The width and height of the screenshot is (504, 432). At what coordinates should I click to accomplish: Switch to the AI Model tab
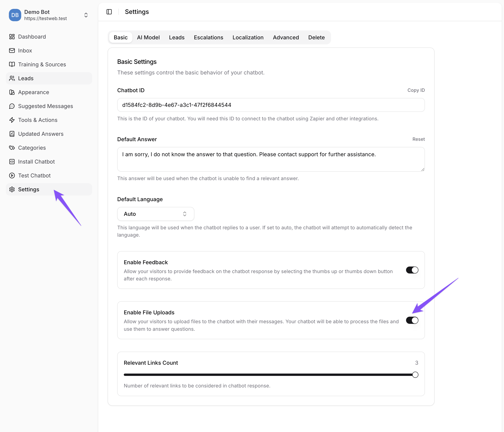coord(148,37)
